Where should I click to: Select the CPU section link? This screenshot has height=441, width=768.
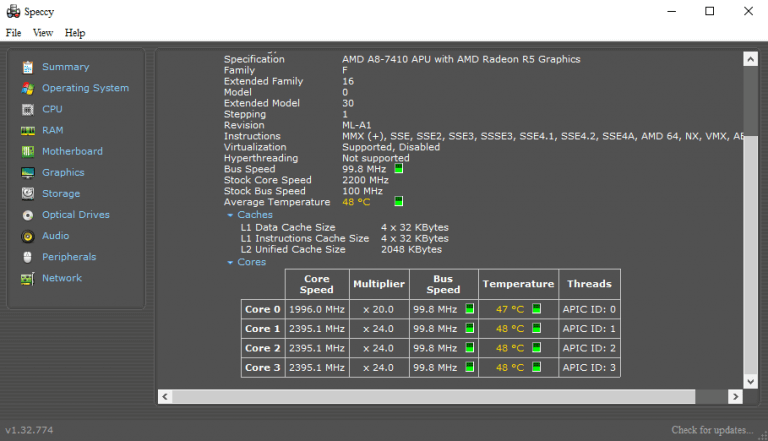click(52, 109)
